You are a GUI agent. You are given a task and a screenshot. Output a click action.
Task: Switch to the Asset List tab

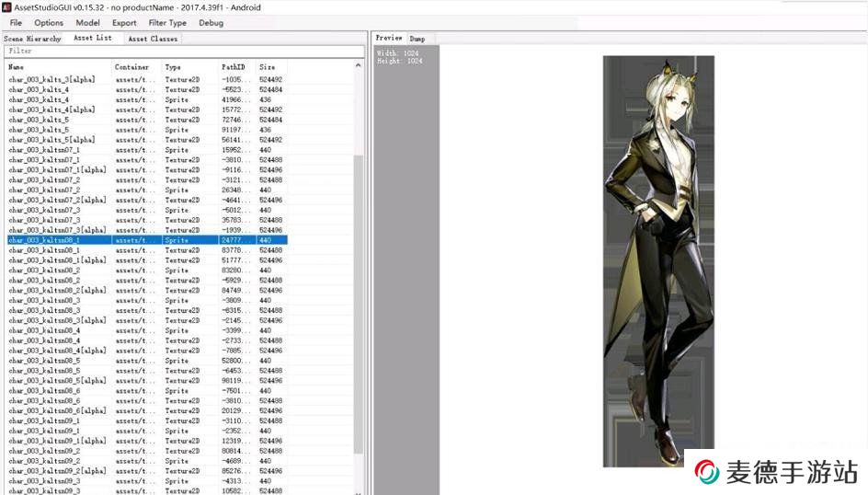pyautogui.click(x=93, y=38)
